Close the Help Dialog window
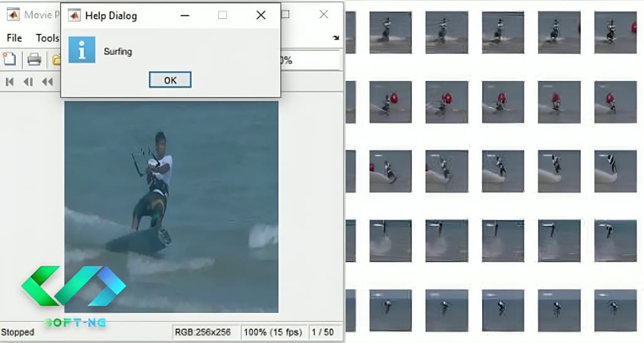Image resolution: width=644 pixels, height=343 pixels. tap(261, 15)
